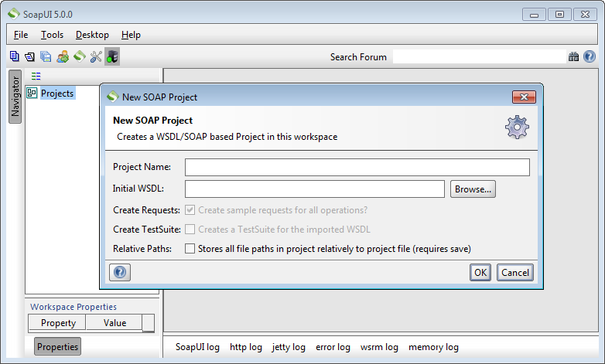Click the Import Project toolbar icon

(x=29, y=57)
